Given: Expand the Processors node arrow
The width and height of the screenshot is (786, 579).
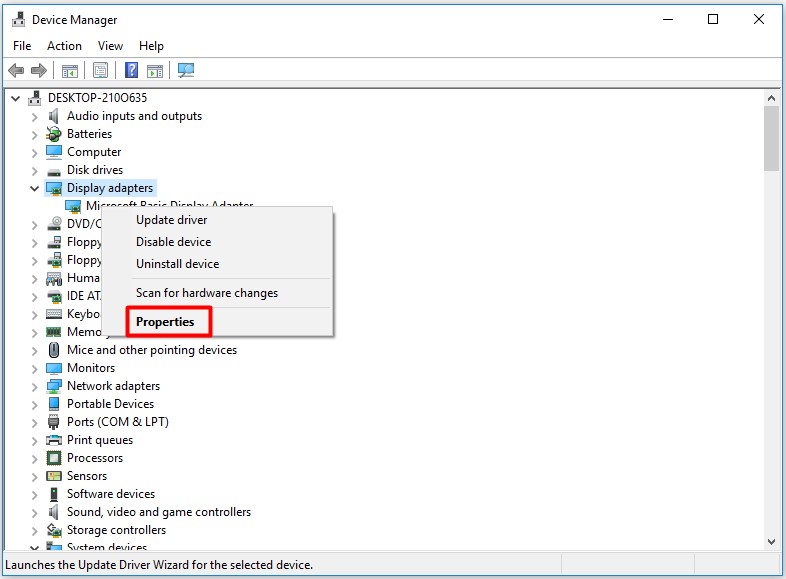Looking at the screenshot, I should coord(35,459).
